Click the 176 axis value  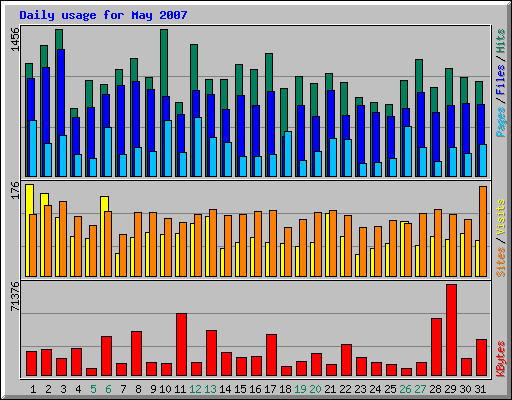[x=15, y=191]
